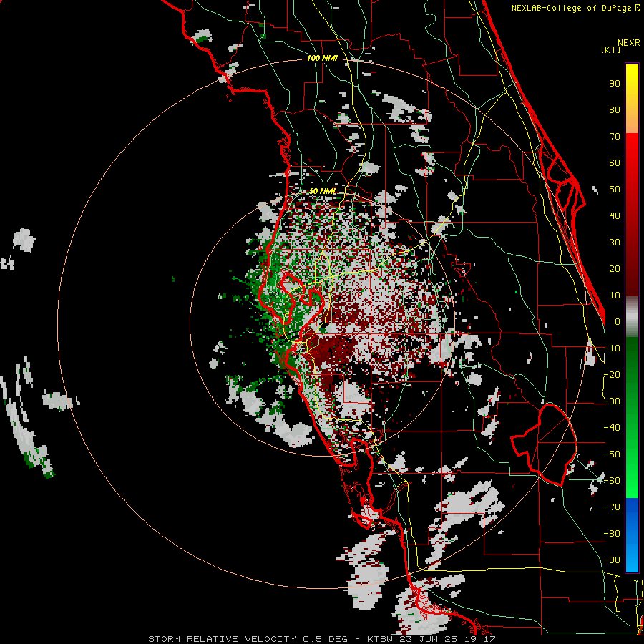Click the positive 30 scale value
This screenshot has height=644, width=644.
[615, 243]
